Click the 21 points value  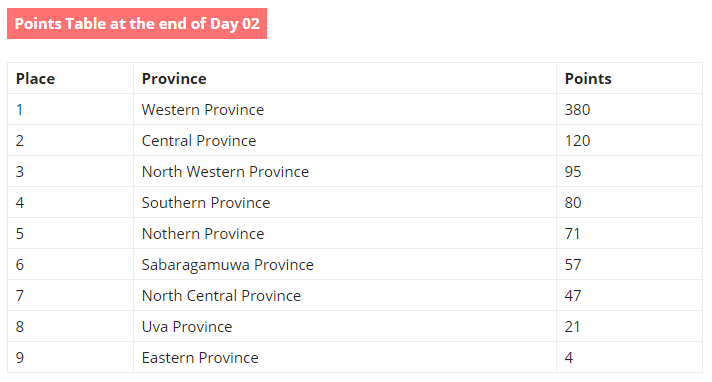pyautogui.click(x=572, y=327)
